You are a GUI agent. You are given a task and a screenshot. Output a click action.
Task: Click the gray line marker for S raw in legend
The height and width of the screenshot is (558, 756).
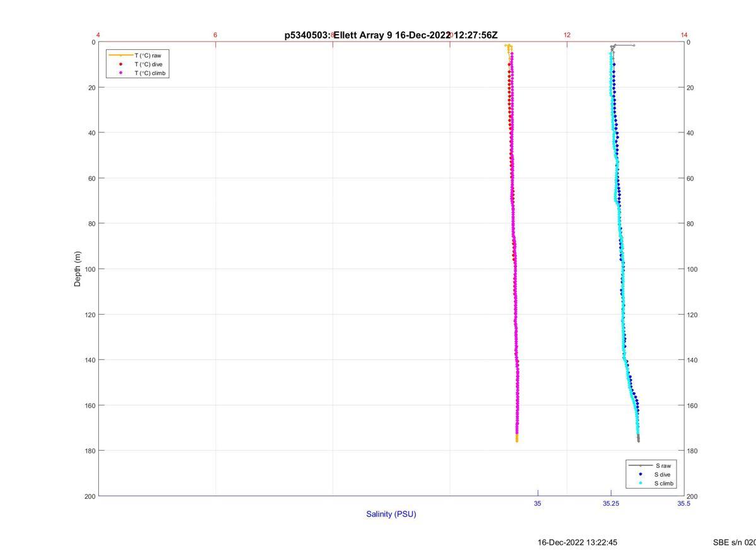click(x=640, y=465)
